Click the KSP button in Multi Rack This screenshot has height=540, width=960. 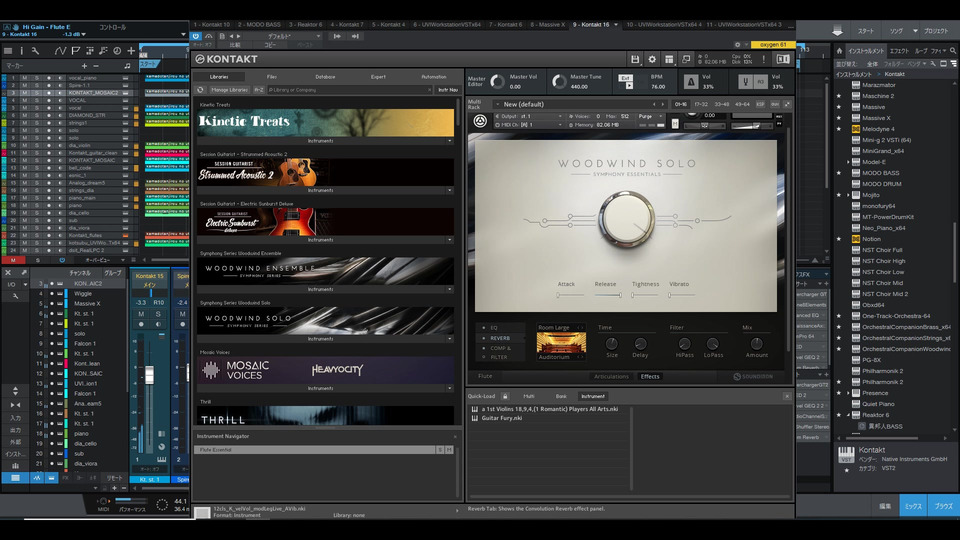(760, 104)
